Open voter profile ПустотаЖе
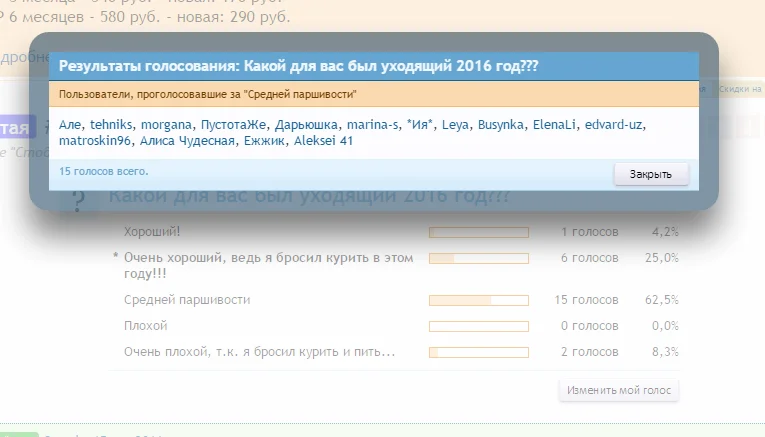 tap(233, 125)
